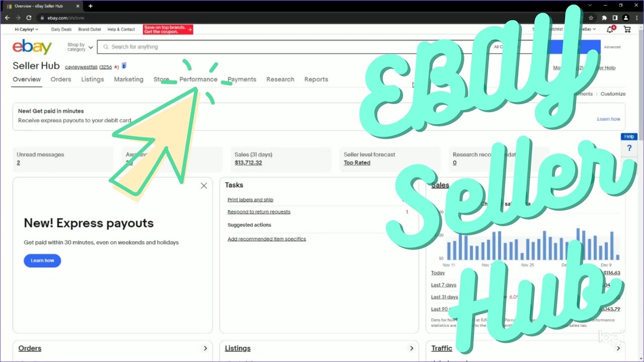Open the Unread messages count 2

pos(19,163)
